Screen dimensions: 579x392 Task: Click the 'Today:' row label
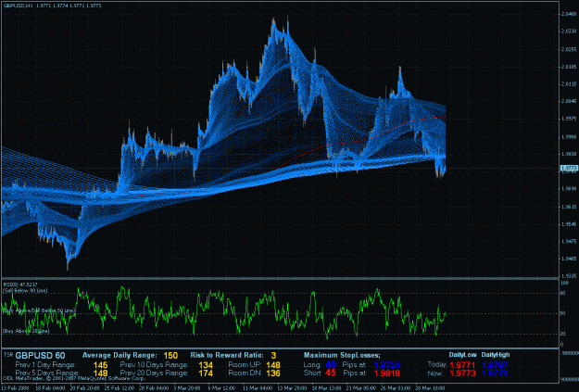tap(437, 364)
